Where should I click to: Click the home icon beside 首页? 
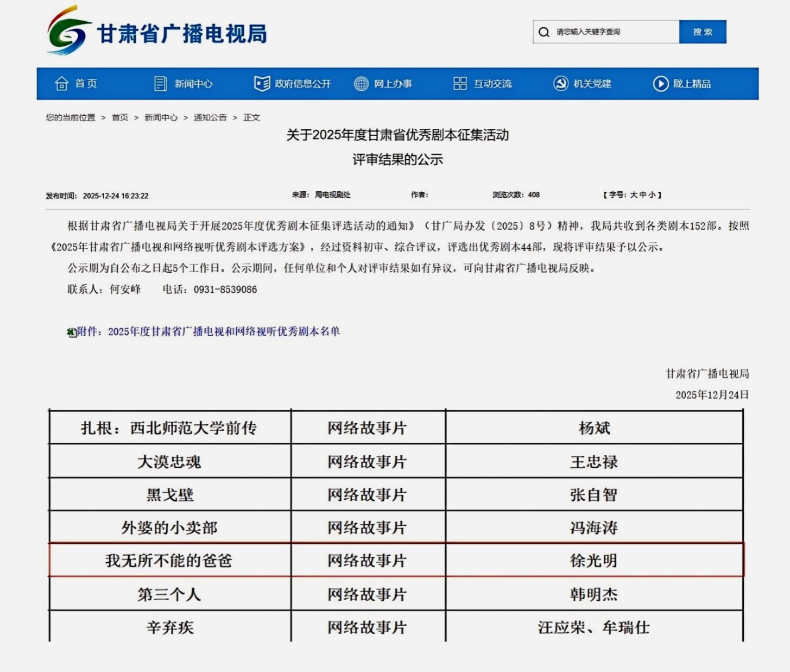[62, 84]
